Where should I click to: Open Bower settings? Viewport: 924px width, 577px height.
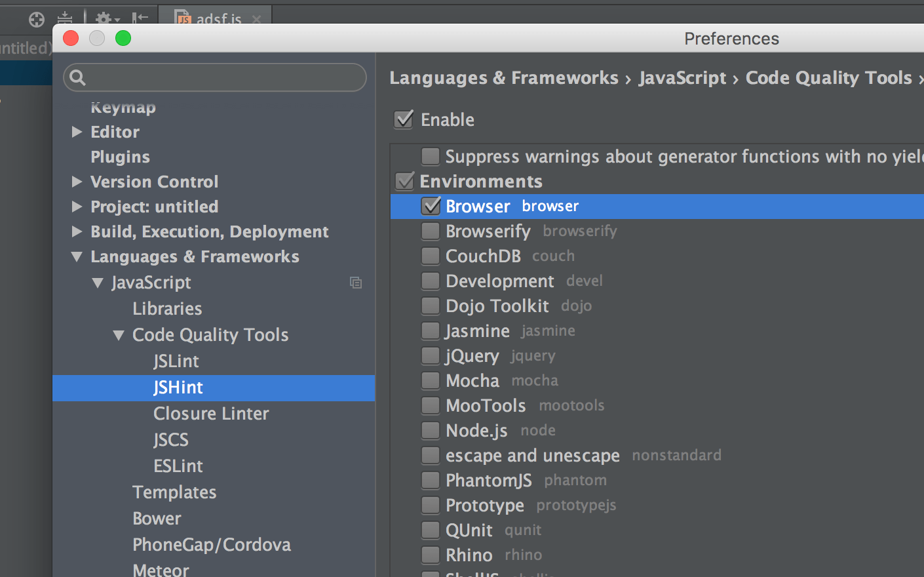coord(157,519)
